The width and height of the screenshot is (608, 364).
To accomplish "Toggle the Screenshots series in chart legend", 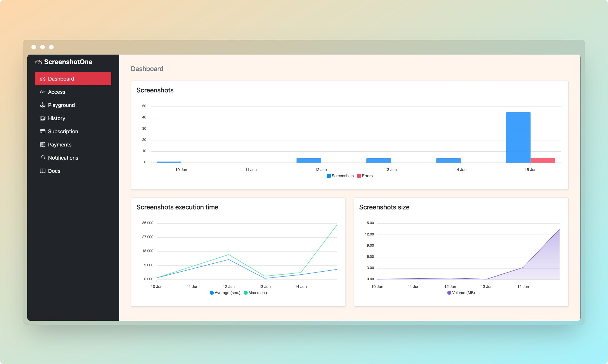I will click(x=340, y=176).
